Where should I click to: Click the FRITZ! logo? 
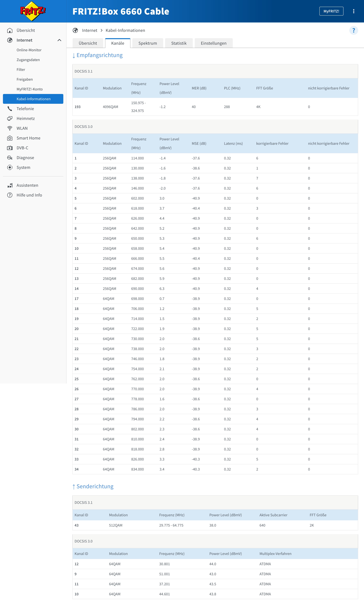33,11
